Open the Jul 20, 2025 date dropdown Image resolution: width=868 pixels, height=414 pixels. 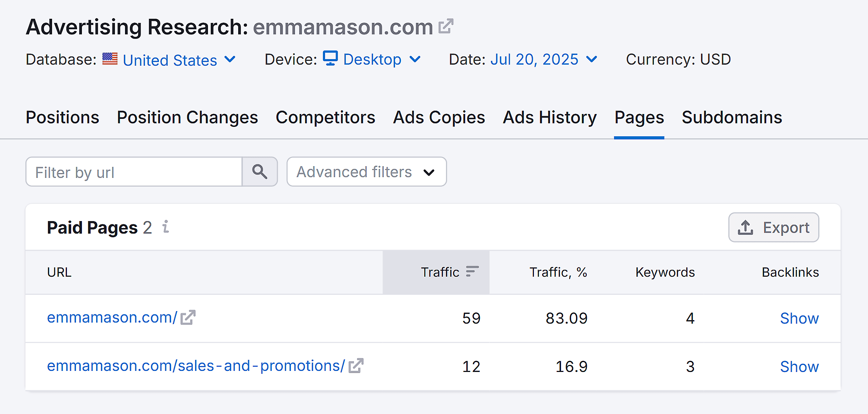(544, 59)
